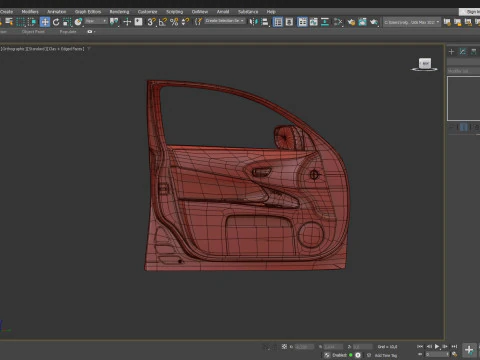
Task: Click Next Frame playback button
Action: (445, 347)
